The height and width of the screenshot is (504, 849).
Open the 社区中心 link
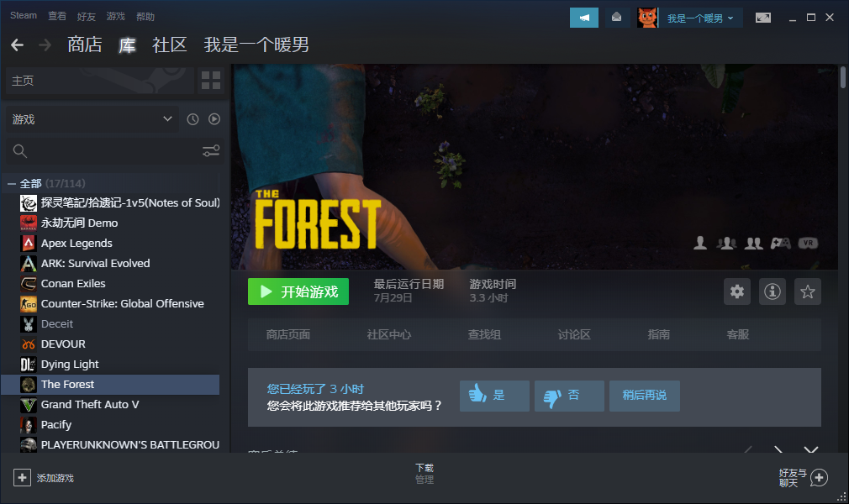(x=388, y=334)
